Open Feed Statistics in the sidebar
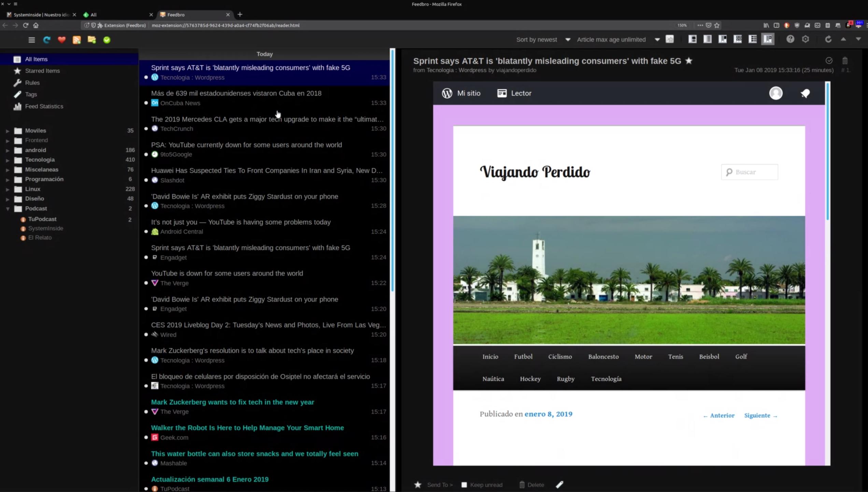The image size is (868, 492). pos(44,106)
